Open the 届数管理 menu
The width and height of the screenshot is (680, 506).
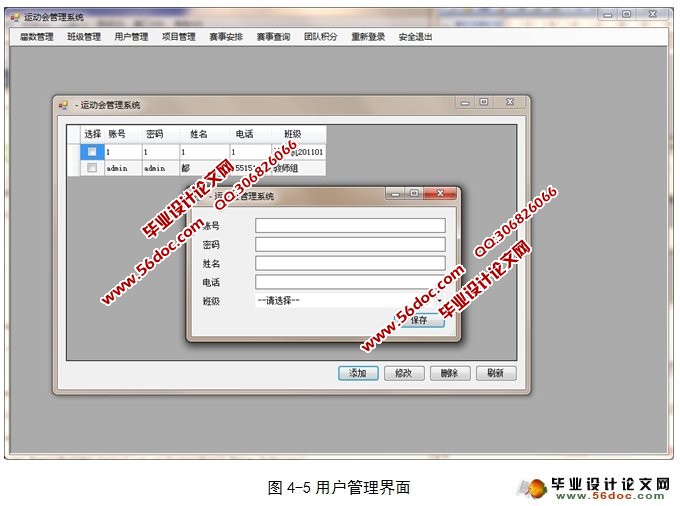click(x=37, y=37)
